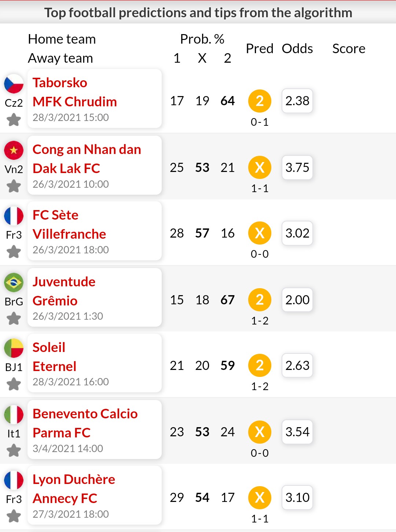Image resolution: width=396 pixels, height=532 pixels.
Task: Click the 2.38 odds button
Action: pyautogui.click(x=297, y=101)
